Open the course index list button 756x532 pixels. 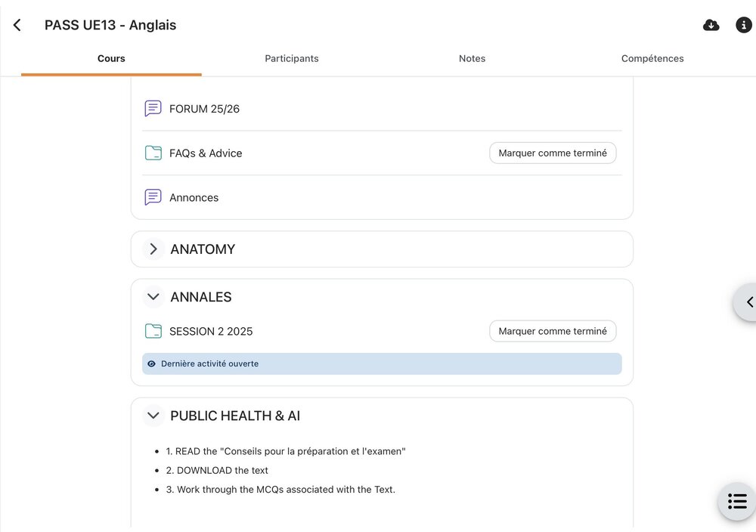736,501
